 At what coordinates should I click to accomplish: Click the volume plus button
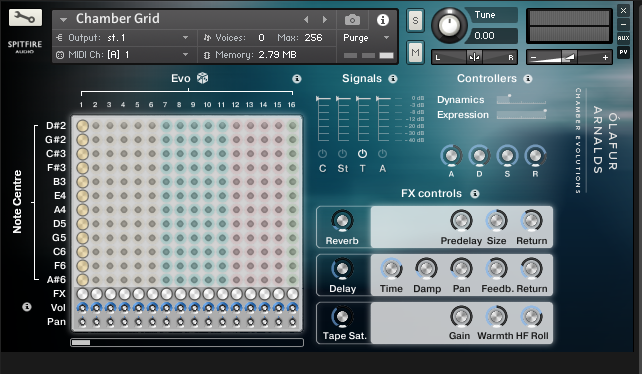point(605,58)
